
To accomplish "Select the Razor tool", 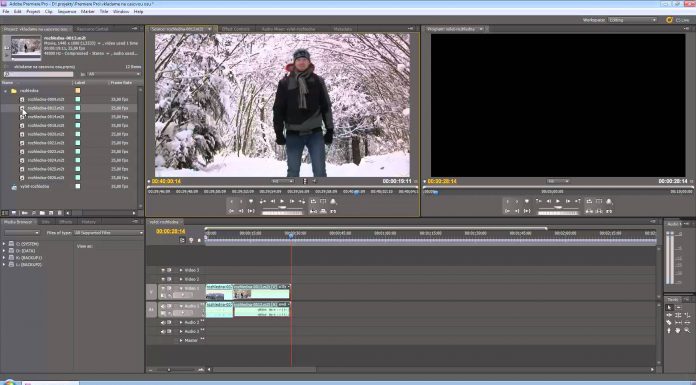I will tap(669, 323).
